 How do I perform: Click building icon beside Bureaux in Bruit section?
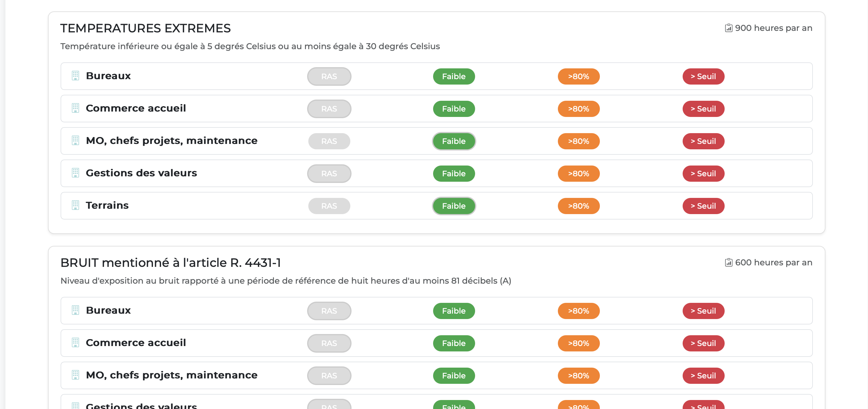(76, 310)
